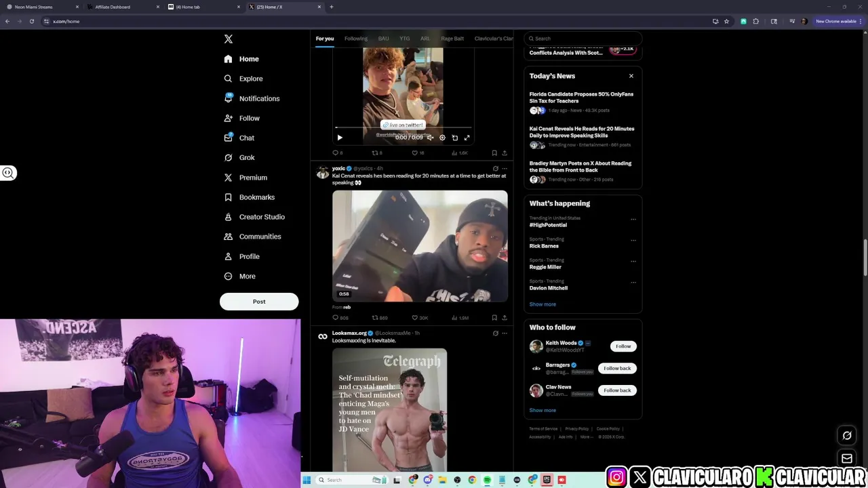The height and width of the screenshot is (488, 868).
Task: Open Notifications in the sidebar
Action: tap(252, 98)
